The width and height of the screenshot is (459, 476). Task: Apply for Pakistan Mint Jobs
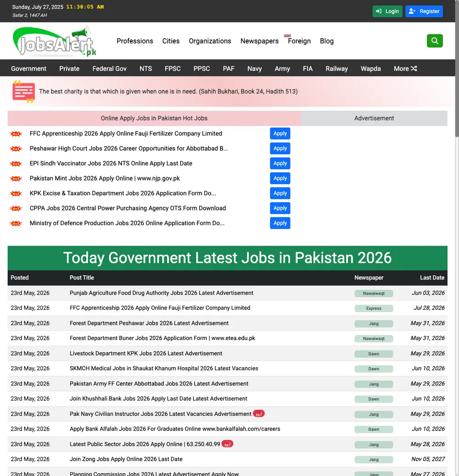coord(280,178)
